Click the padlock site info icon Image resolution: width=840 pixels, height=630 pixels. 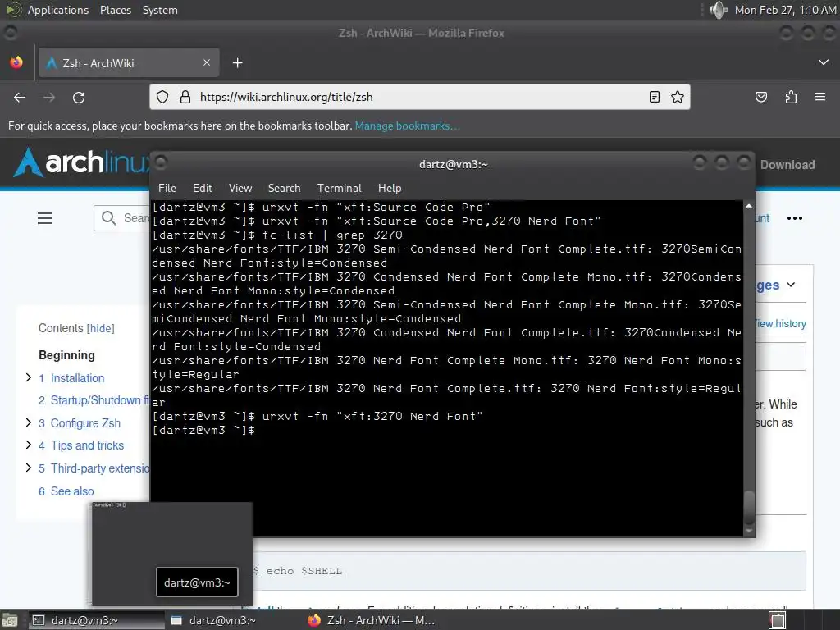point(185,97)
